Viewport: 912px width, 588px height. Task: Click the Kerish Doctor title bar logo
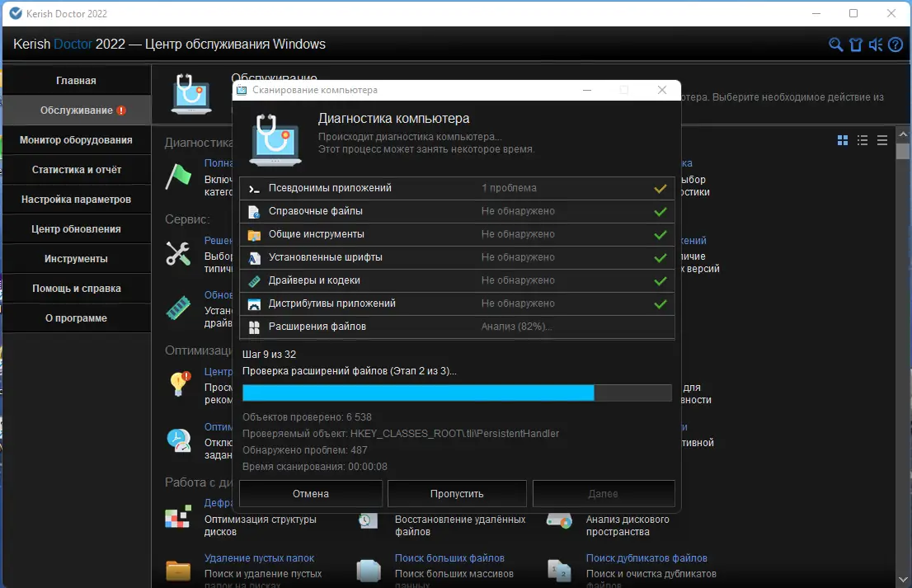pyautogui.click(x=16, y=13)
